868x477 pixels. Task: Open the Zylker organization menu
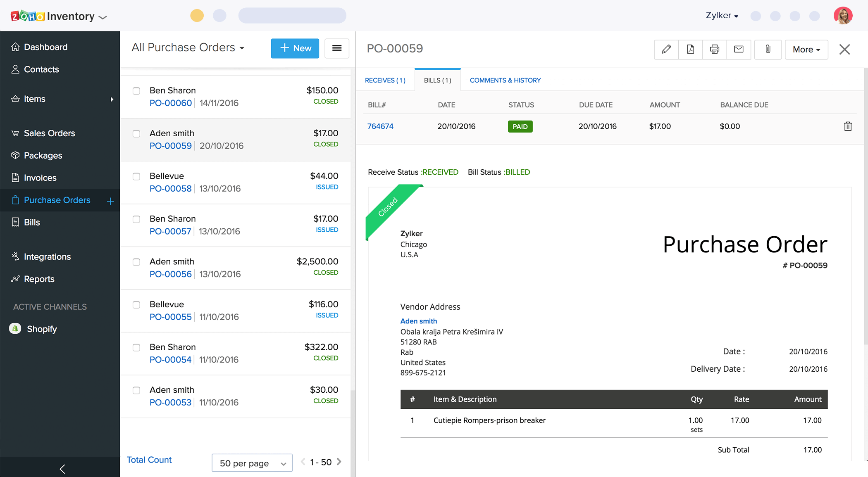click(x=722, y=15)
